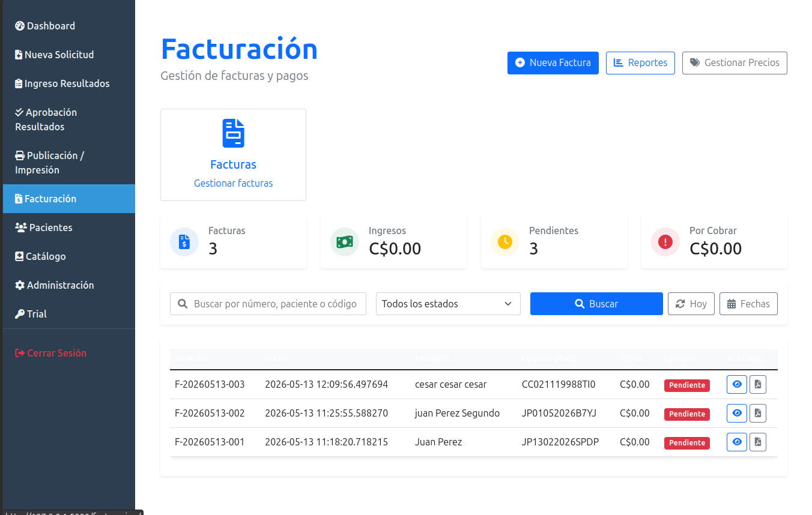Click the Estado column header
The width and height of the screenshot is (812, 515).
coord(679,358)
